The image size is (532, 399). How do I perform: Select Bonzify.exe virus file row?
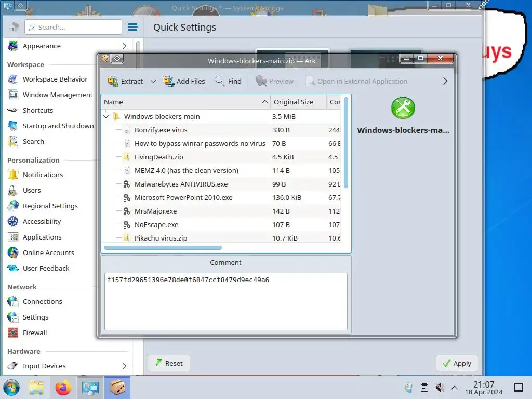(220, 130)
